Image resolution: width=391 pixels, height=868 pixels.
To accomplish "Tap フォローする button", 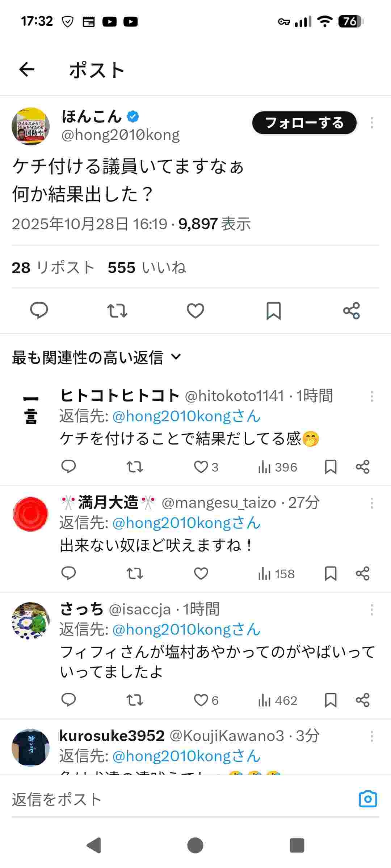I will tap(304, 123).
